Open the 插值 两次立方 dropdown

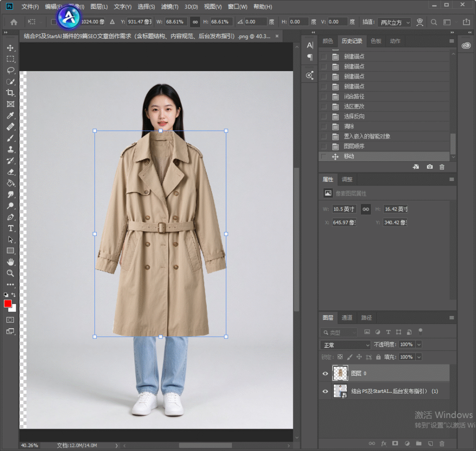point(394,22)
